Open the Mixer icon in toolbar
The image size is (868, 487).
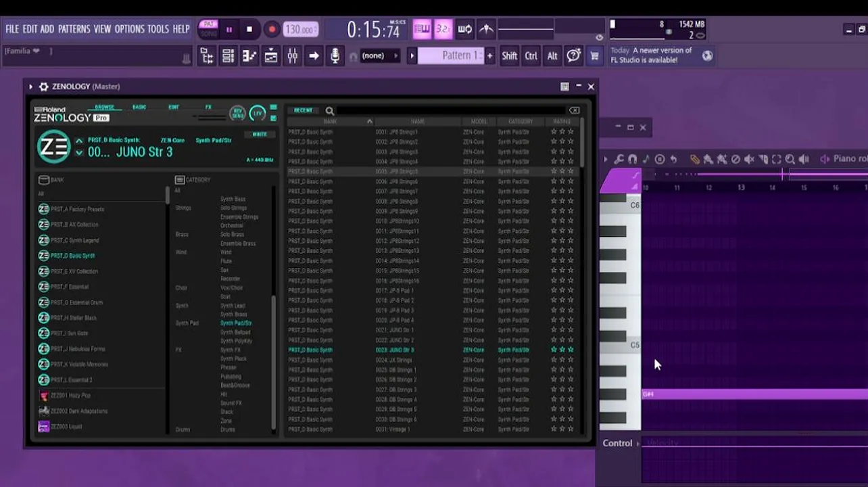click(x=293, y=56)
